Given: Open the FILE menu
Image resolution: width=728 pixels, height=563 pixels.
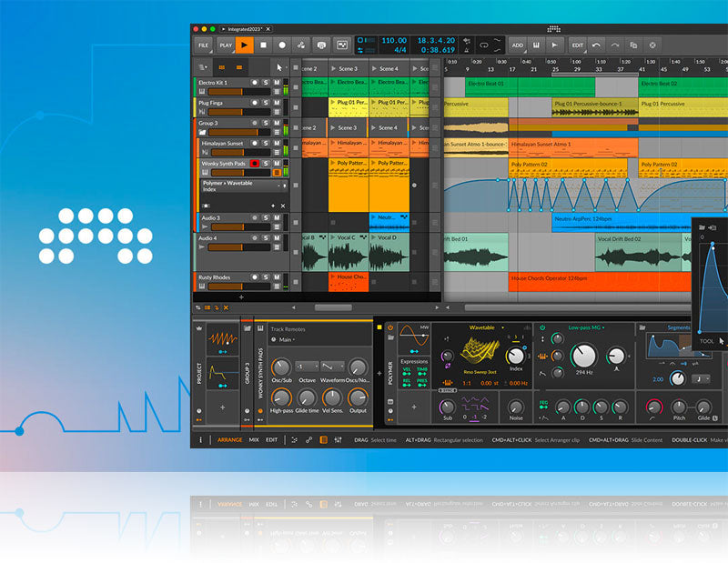Looking at the screenshot, I should tap(203, 45).
